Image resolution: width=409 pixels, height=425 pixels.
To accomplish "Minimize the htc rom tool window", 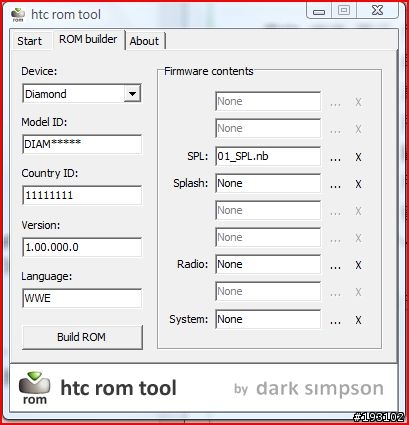I will pos(319,11).
